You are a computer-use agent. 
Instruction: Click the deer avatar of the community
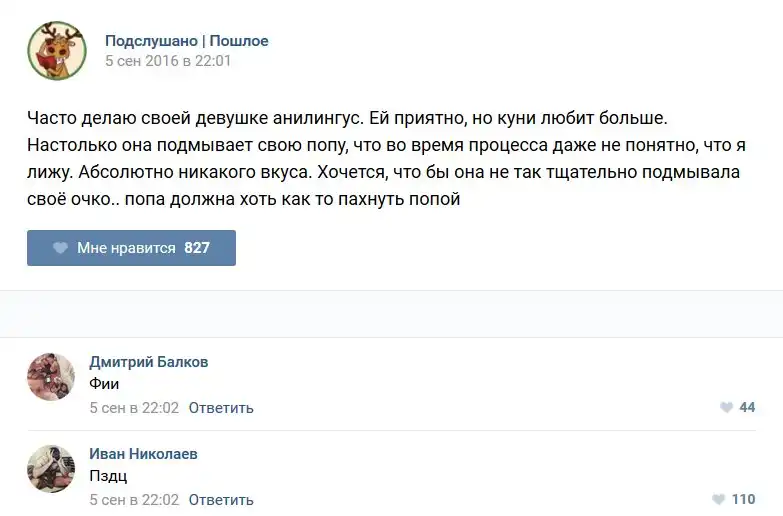click(56, 51)
